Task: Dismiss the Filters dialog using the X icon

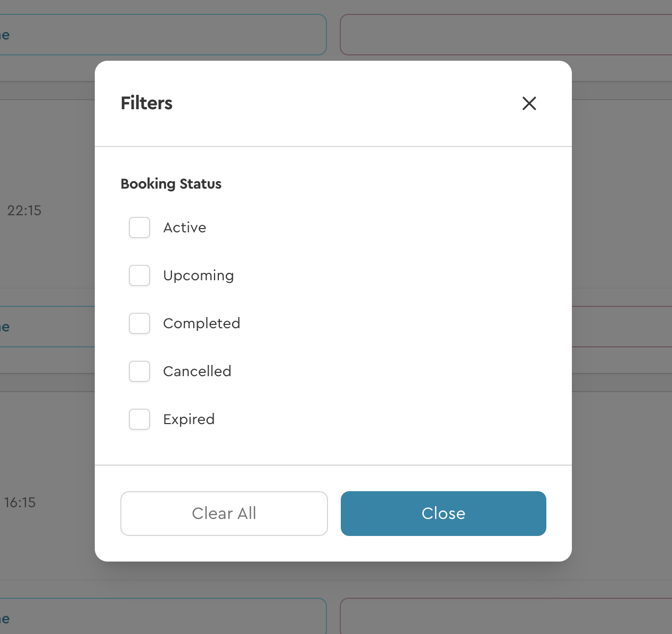Action: tap(529, 103)
